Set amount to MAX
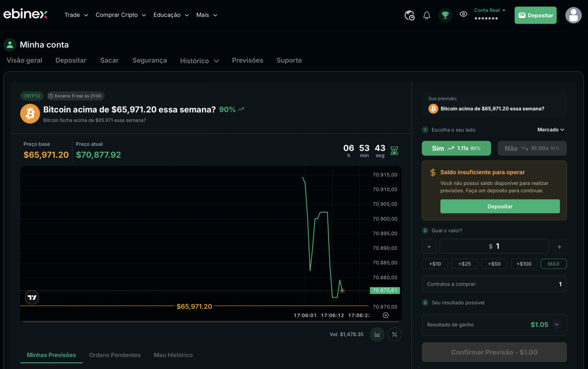588x369 pixels. (x=554, y=264)
